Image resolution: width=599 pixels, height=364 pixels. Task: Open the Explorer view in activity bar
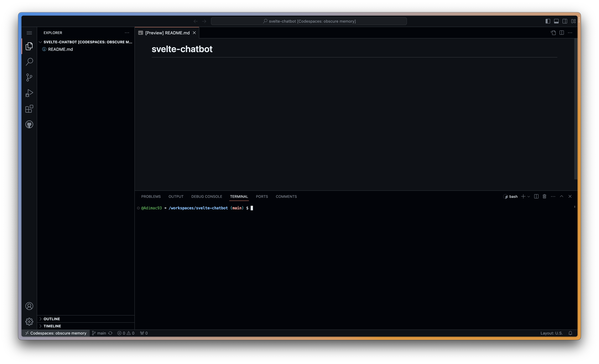[x=29, y=46]
